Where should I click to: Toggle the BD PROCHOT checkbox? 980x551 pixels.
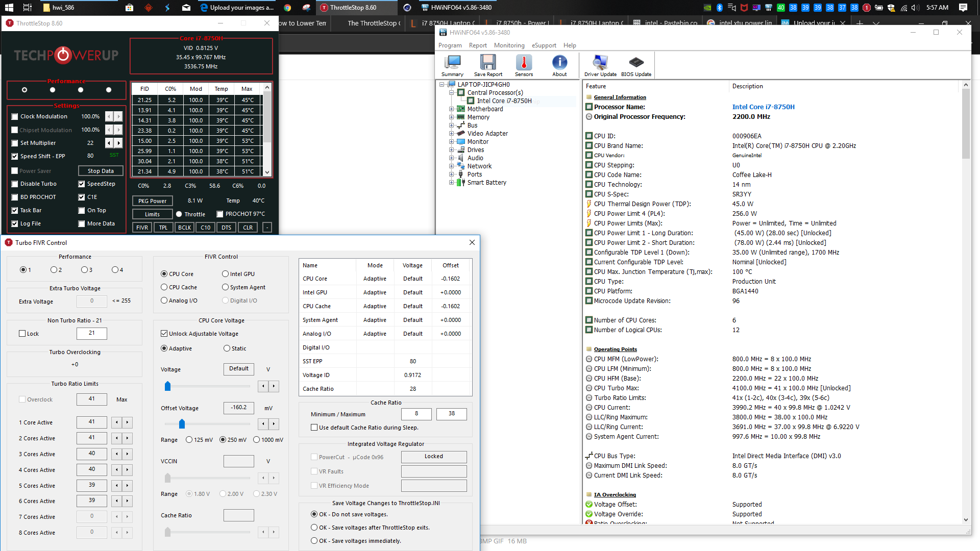click(x=15, y=197)
